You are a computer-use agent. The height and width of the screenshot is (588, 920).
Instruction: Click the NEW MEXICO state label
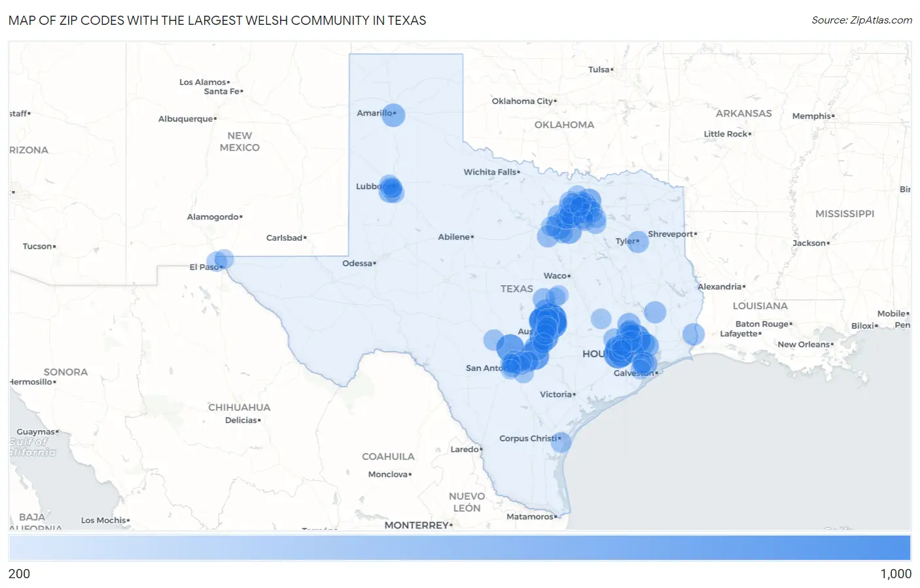[x=239, y=142]
